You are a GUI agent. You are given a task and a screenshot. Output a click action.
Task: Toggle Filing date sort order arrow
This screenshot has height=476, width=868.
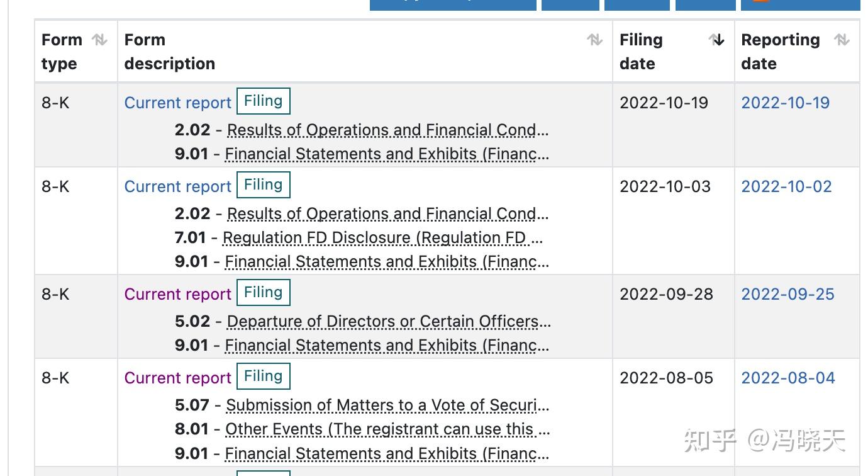point(716,40)
